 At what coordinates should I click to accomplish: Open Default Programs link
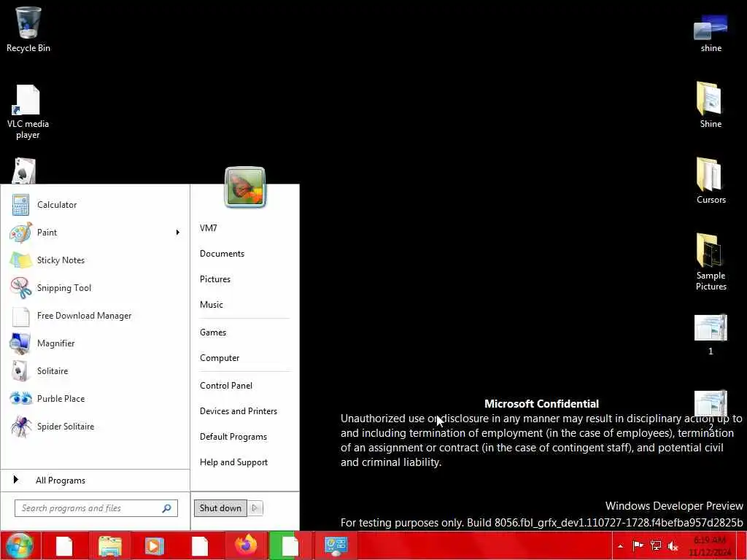click(x=233, y=437)
